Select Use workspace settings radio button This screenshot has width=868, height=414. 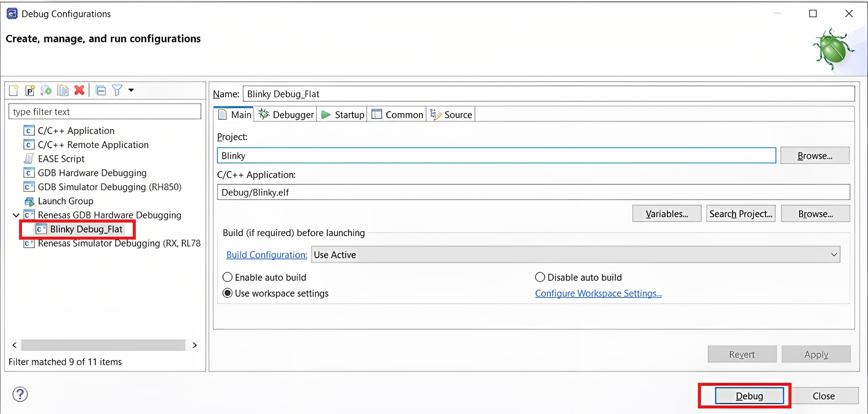(x=228, y=293)
